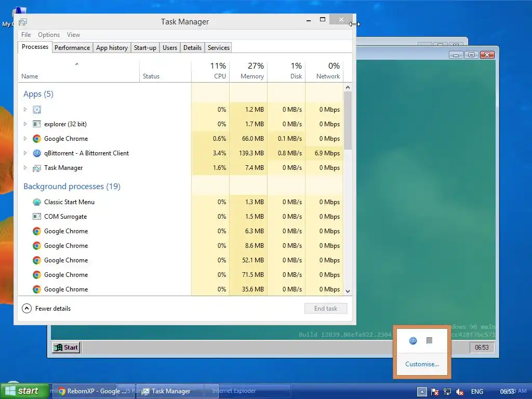
Task: Switch to the Performance tab
Action: point(72,48)
